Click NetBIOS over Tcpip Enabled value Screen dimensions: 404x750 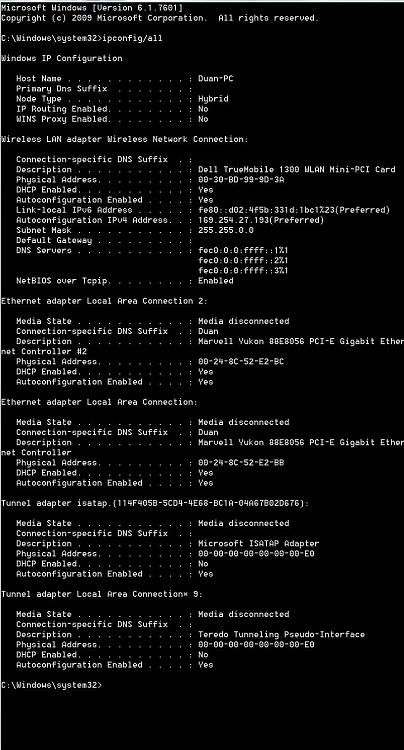[x=216, y=281]
